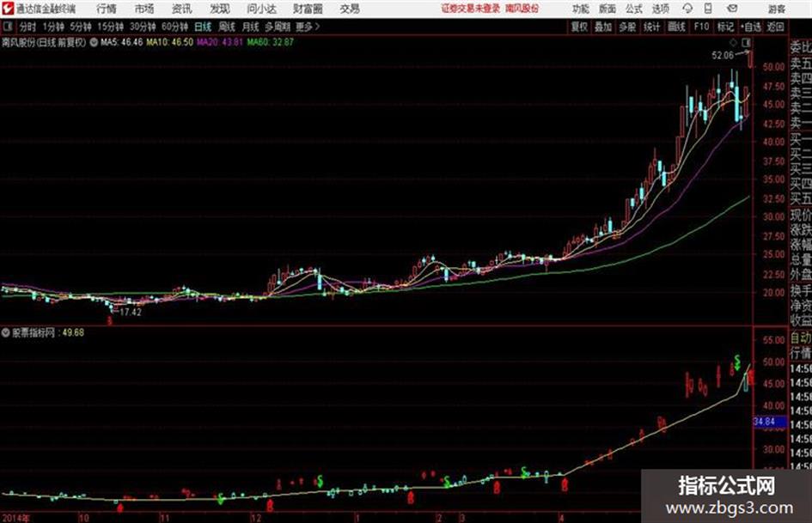
Task: Switch to 15分钟 chart period
Action: (x=111, y=27)
